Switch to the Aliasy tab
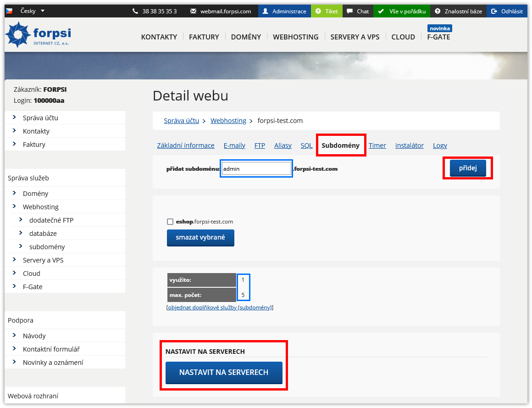532x408 pixels. click(x=283, y=145)
